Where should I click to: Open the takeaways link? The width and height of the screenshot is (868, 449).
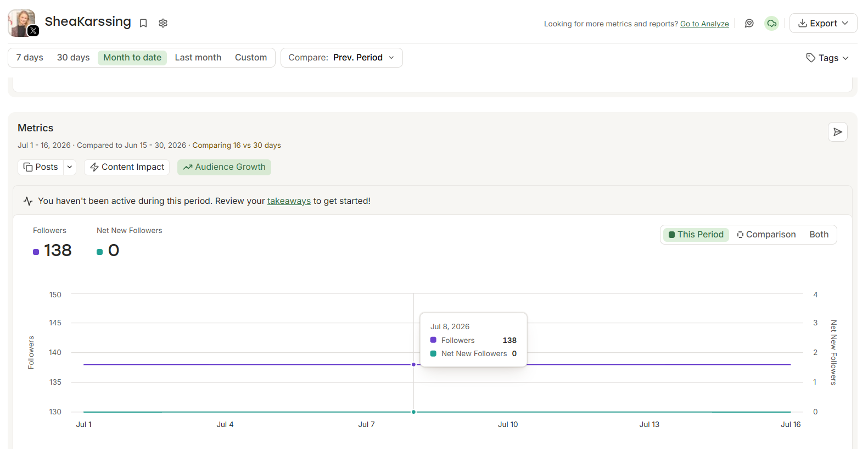click(289, 201)
